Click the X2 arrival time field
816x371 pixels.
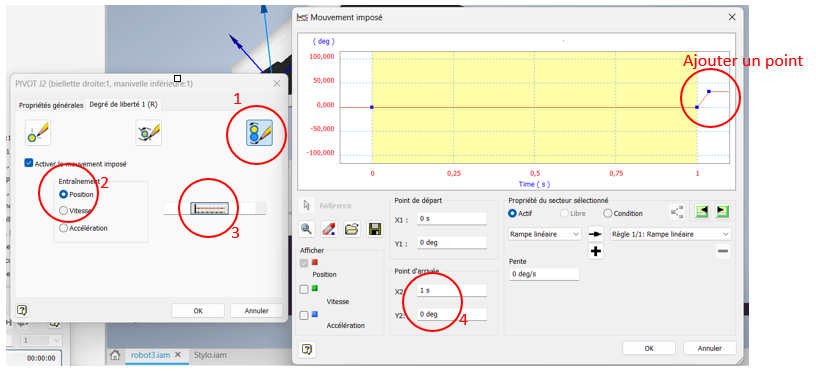coord(452,291)
